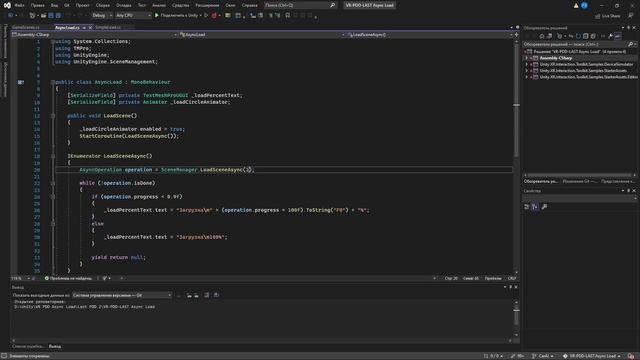Click the Подключить к Unity button label
The image size is (640, 360).
[x=179, y=16]
